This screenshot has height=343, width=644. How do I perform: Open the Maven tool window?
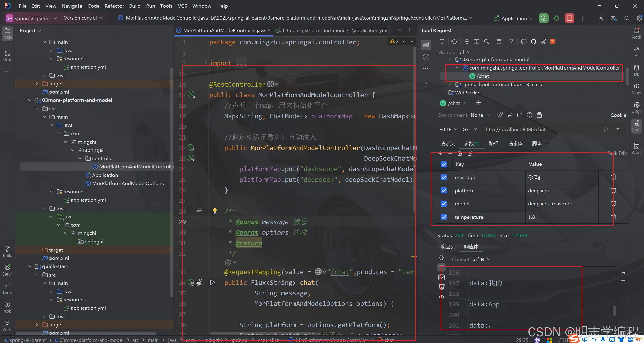tap(636, 89)
